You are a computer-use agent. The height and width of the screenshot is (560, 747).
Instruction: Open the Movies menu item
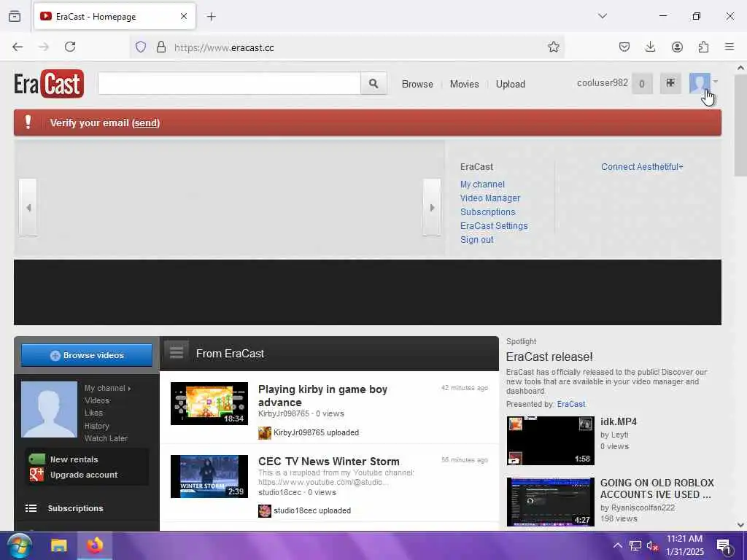point(464,84)
